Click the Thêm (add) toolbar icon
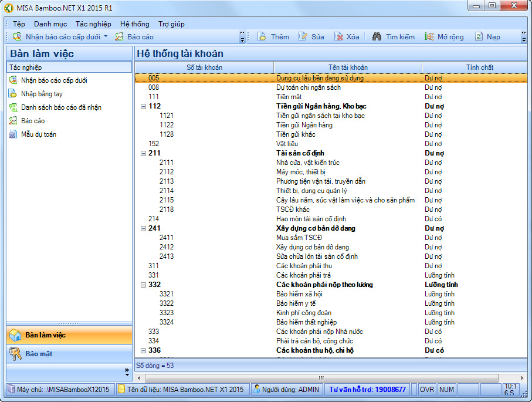532x402 pixels. [x=262, y=36]
